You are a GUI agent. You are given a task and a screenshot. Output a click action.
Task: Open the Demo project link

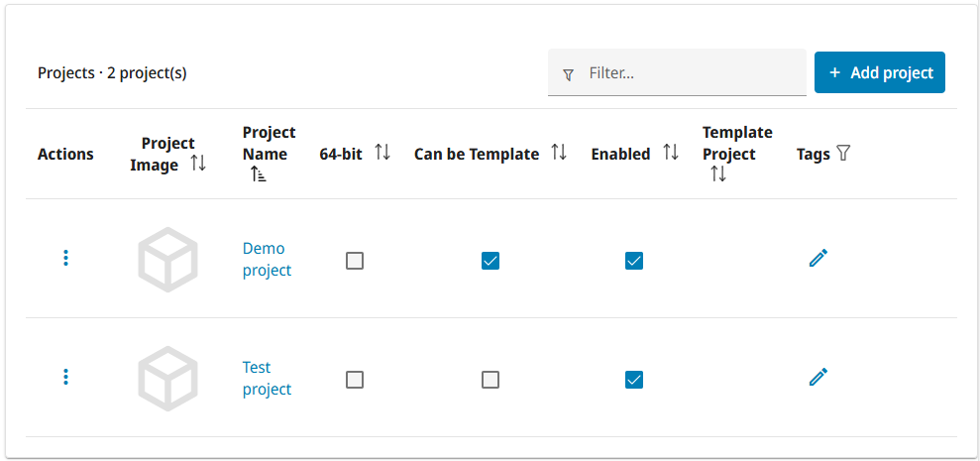pos(267,260)
